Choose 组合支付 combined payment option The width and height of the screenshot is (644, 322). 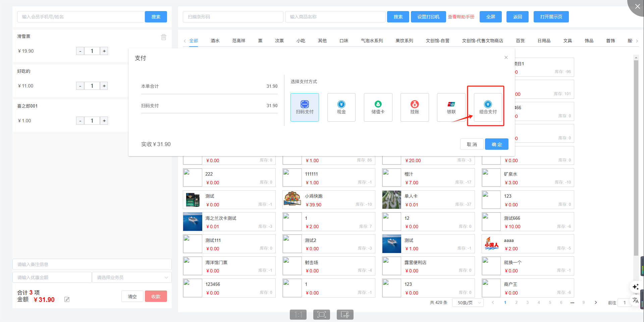click(488, 107)
